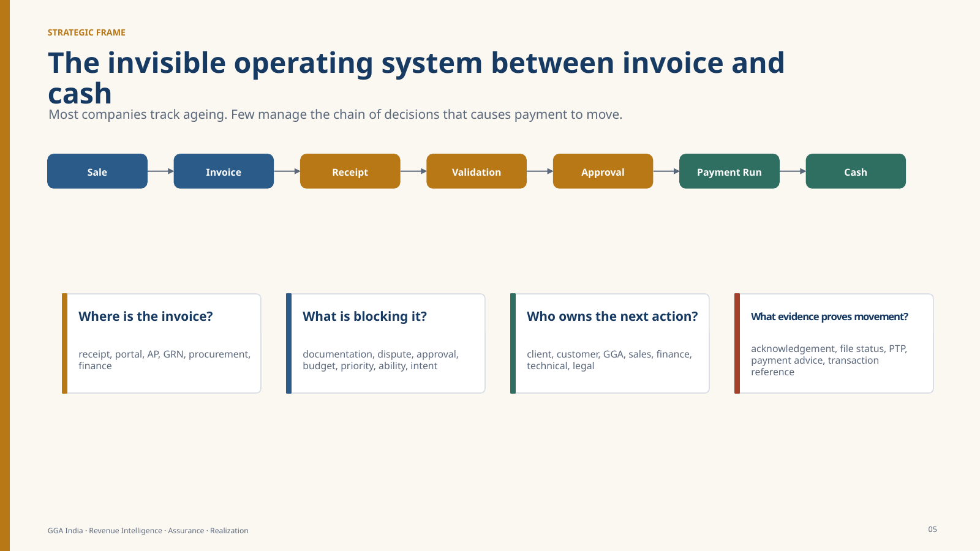This screenshot has height=551, width=980.
Task: Click the page number 05
Action: click(x=932, y=530)
